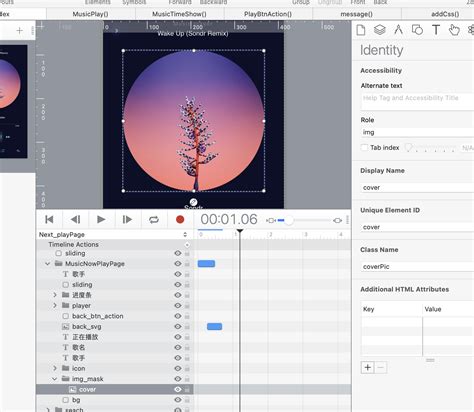Lock the 正在播放 text layer
The width and height of the screenshot is (474, 412).
coord(187,337)
